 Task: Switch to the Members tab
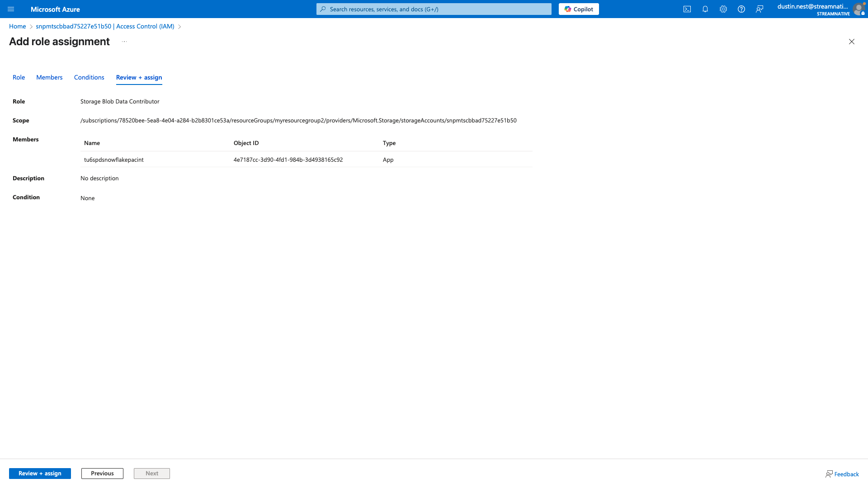(49, 77)
